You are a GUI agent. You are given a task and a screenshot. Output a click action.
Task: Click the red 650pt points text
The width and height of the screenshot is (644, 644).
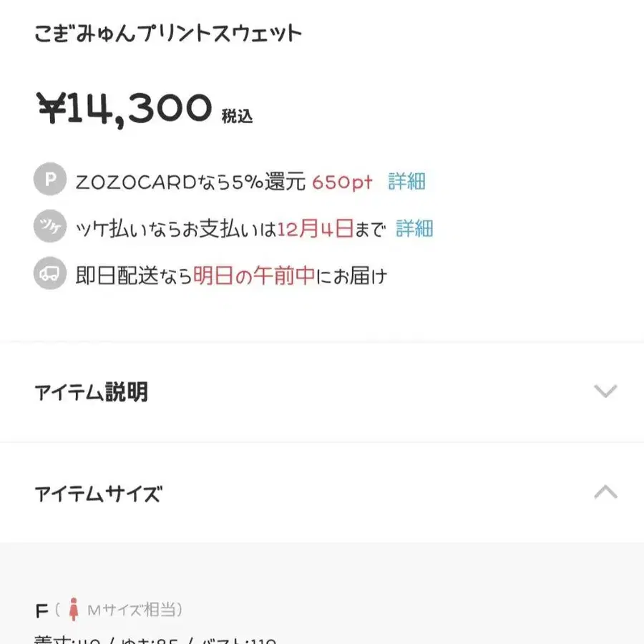[x=342, y=182]
